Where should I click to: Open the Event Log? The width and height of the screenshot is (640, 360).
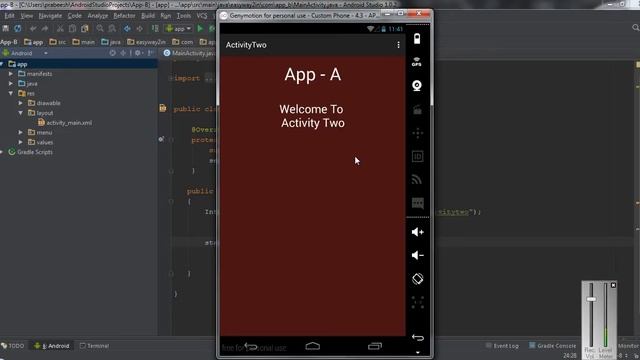(502, 346)
